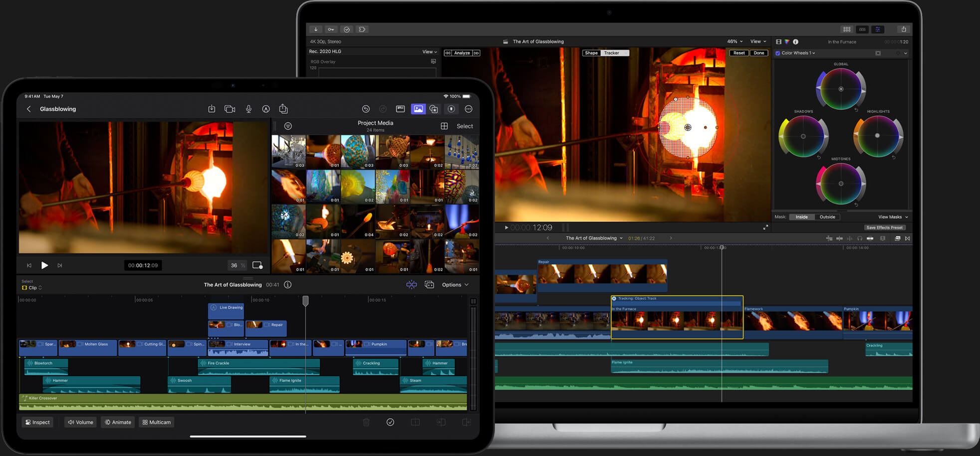Click the Mac import media arrow icon
980x456 pixels.
pyautogui.click(x=315, y=29)
